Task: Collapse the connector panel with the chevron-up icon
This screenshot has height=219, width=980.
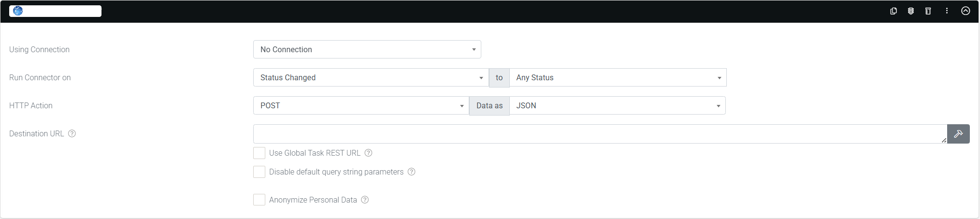Action: 966,11
